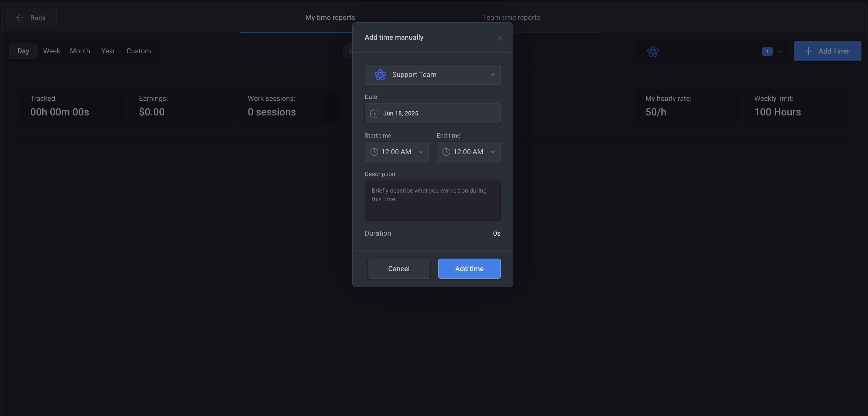Screen dimensions: 868x416
Task: Click the clock icon in Start time
Action: click(x=374, y=152)
